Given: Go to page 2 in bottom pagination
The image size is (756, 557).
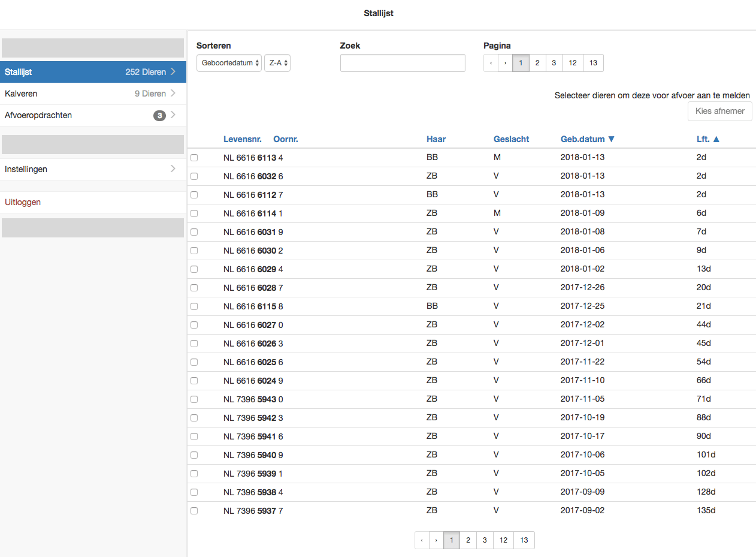Looking at the screenshot, I should [468, 540].
